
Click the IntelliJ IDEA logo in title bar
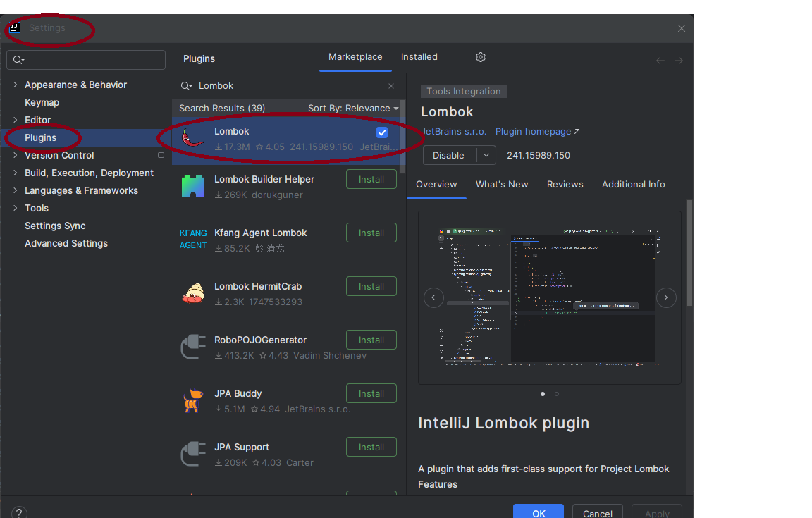(15, 27)
